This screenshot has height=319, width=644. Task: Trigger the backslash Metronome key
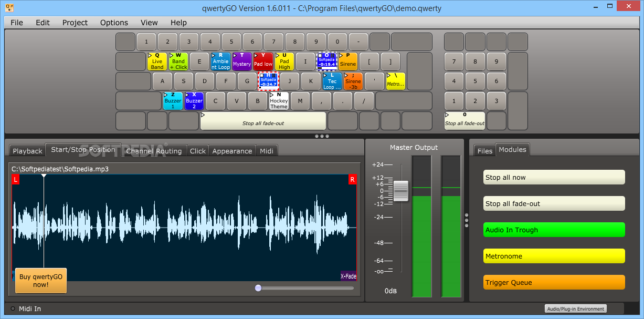point(396,81)
